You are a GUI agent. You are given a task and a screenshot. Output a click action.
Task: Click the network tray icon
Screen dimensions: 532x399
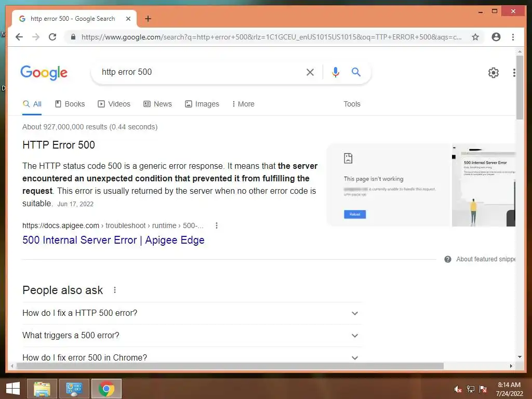pos(471,389)
